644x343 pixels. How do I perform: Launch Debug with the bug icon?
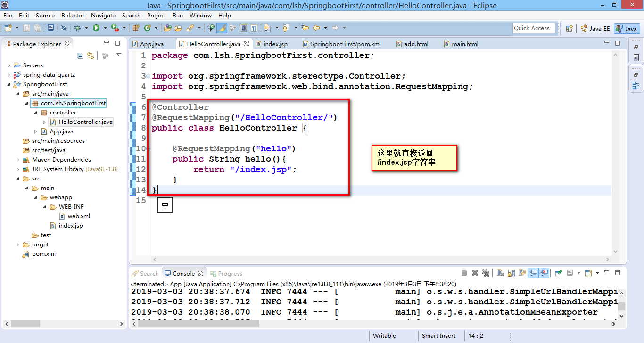(77, 28)
